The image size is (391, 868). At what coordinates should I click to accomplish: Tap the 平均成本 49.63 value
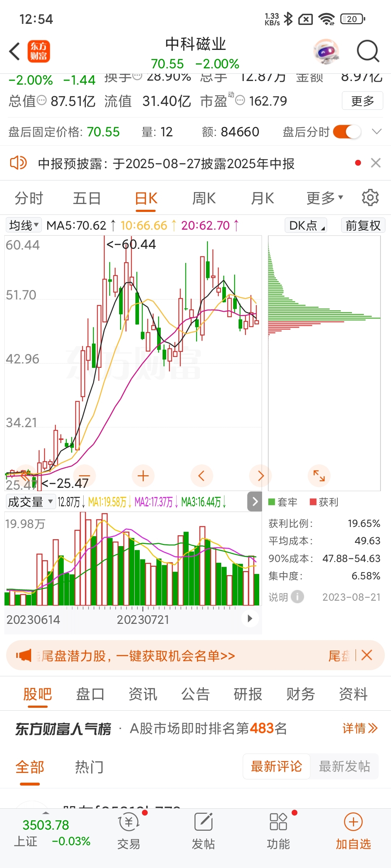click(367, 541)
